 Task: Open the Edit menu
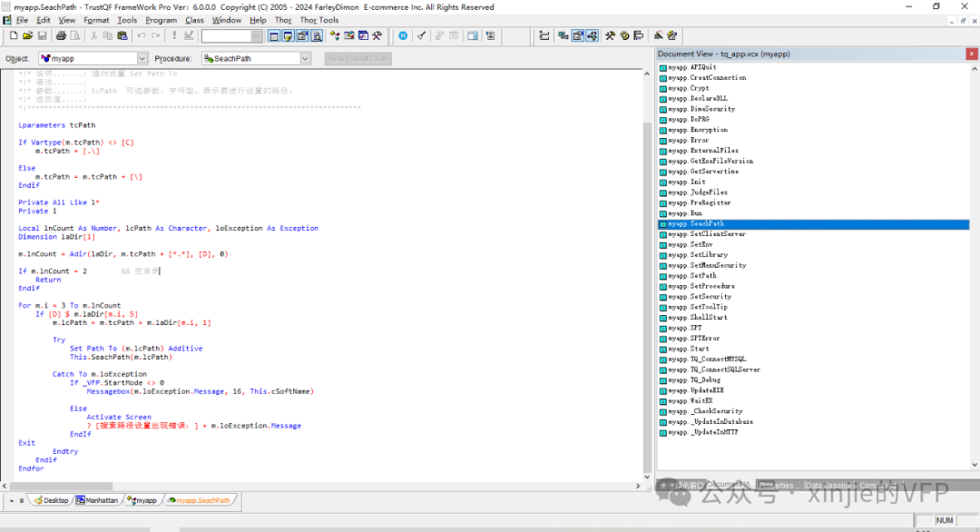[44, 20]
